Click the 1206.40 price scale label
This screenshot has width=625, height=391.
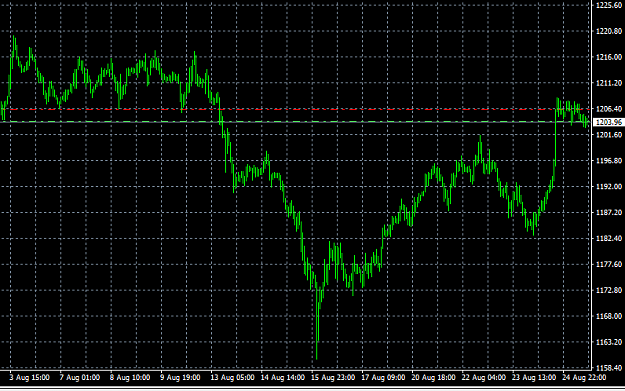click(x=609, y=109)
